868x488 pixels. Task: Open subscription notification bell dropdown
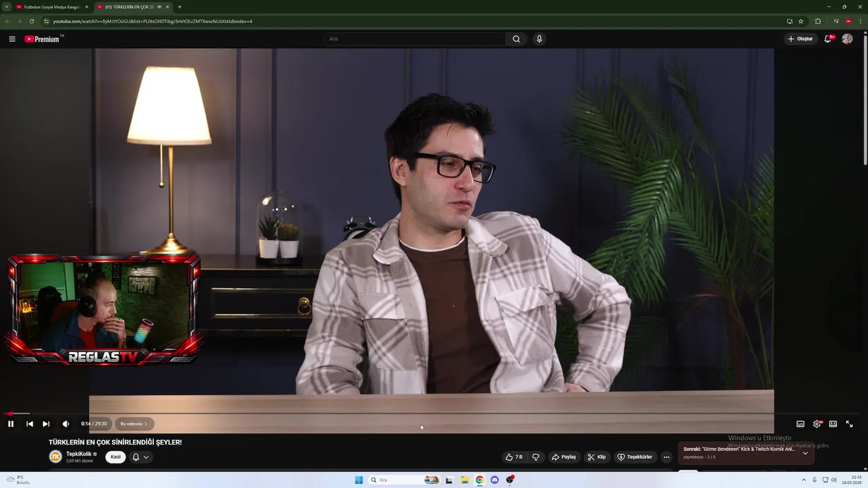140,457
